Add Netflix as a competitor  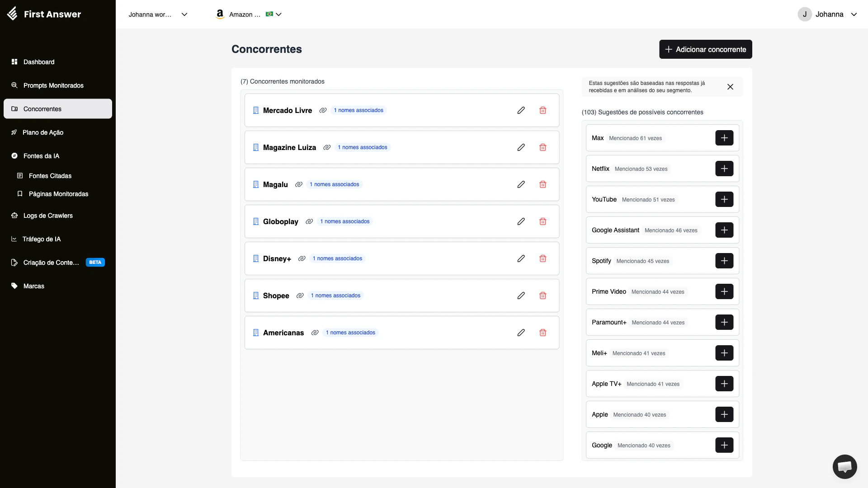pos(724,169)
